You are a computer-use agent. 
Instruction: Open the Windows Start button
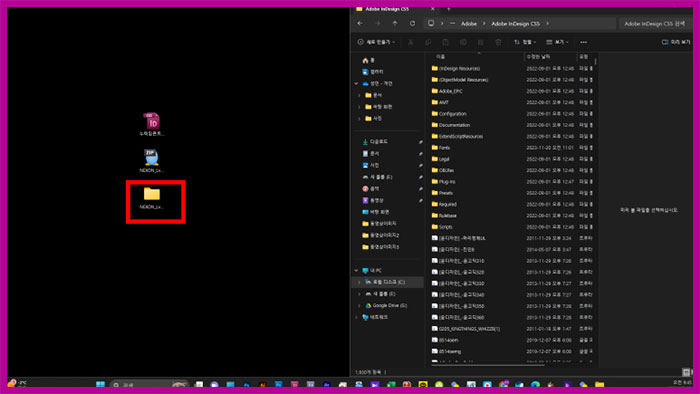click(x=100, y=385)
